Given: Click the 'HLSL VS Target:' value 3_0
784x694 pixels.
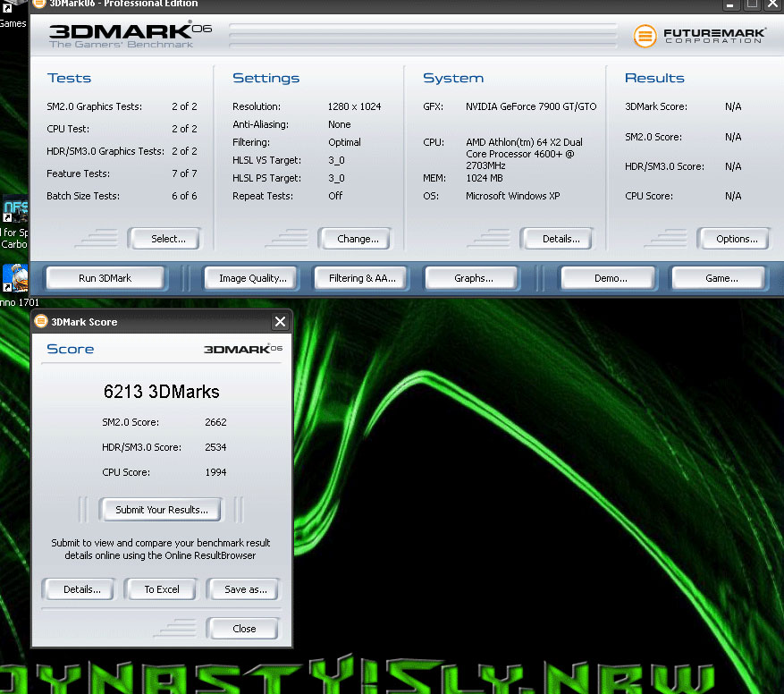Looking at the screenshot, I should pos(336,161).
